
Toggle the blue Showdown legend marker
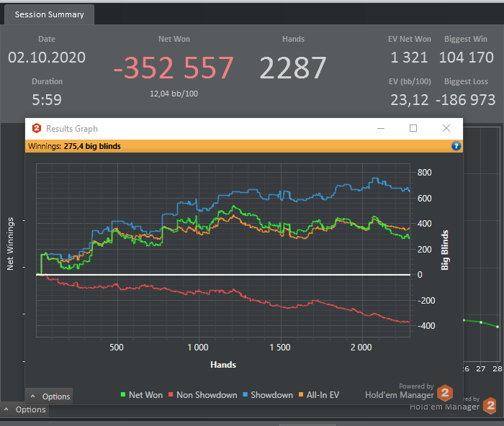click(245, 394)
